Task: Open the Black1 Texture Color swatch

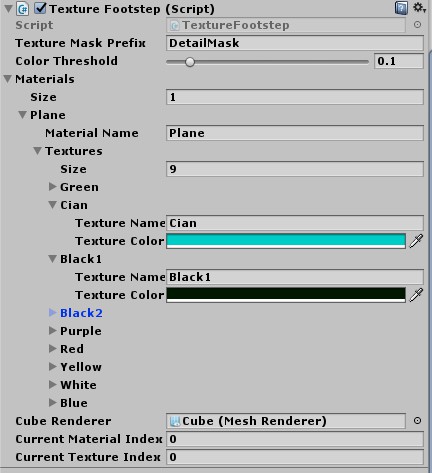Action: coord(286,295)
